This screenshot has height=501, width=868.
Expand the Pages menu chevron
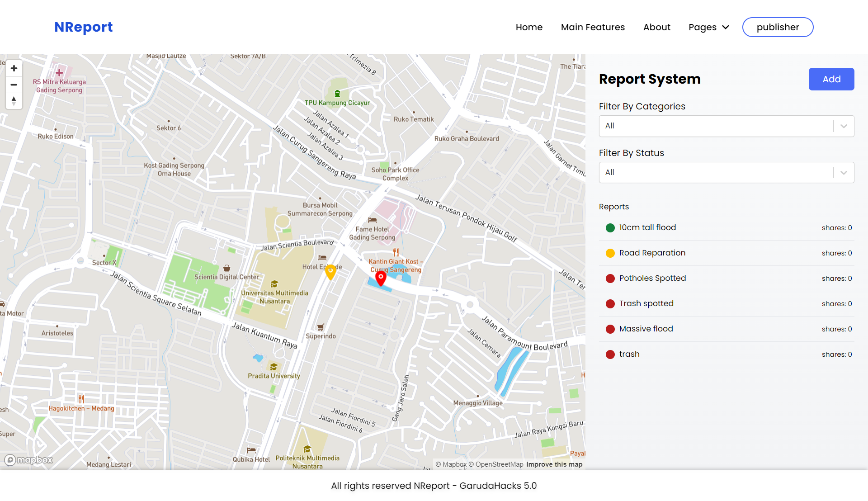[726, 27]
